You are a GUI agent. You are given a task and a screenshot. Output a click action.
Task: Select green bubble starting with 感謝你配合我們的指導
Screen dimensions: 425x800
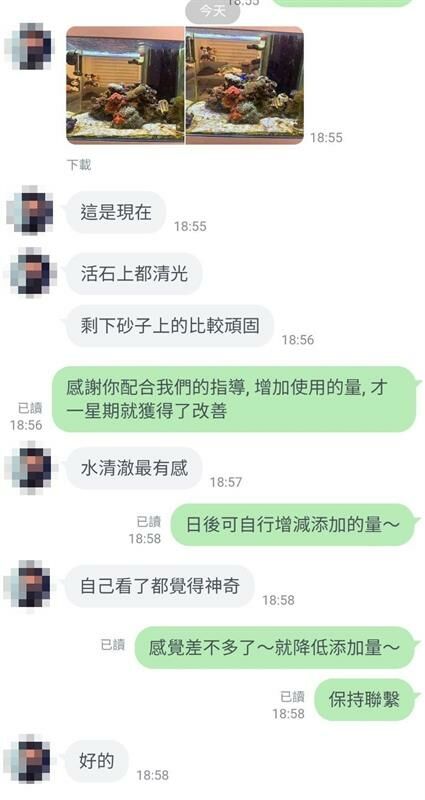tap(235, 399)
